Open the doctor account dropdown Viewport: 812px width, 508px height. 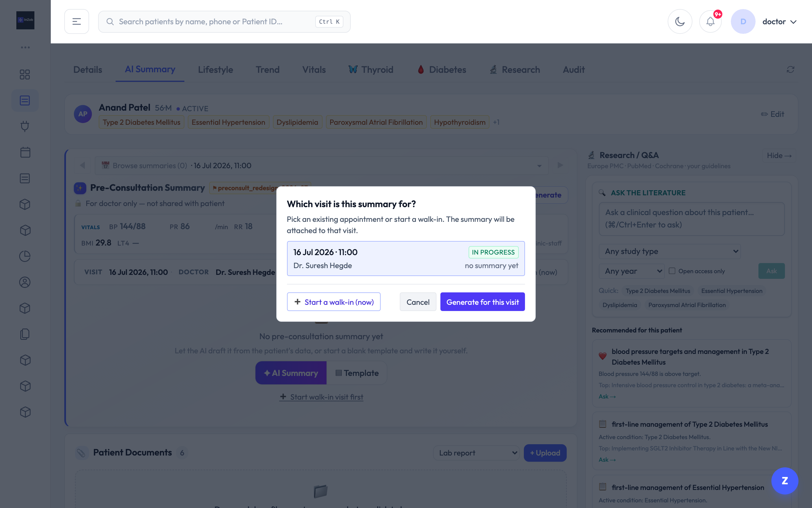coord(780,21)
